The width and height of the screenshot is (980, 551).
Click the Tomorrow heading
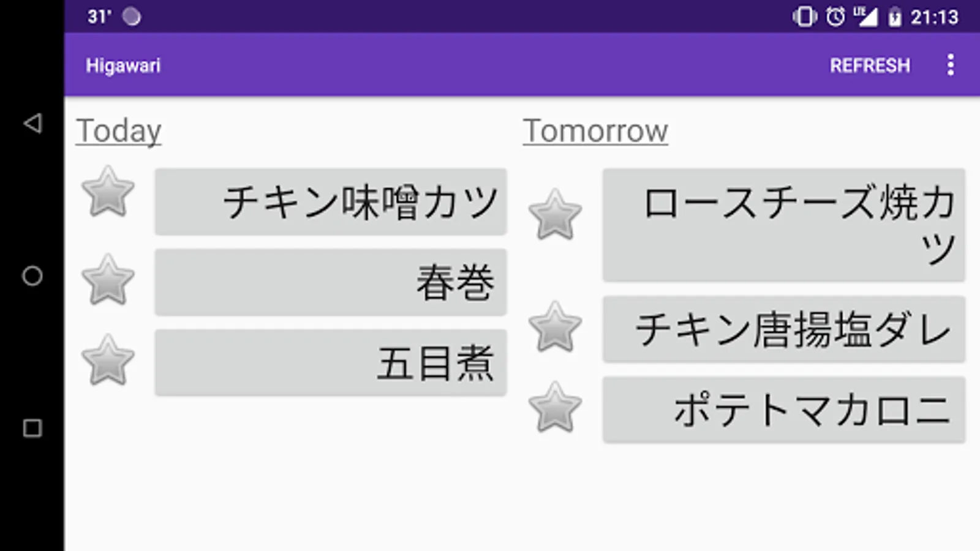tap(595, 131)
